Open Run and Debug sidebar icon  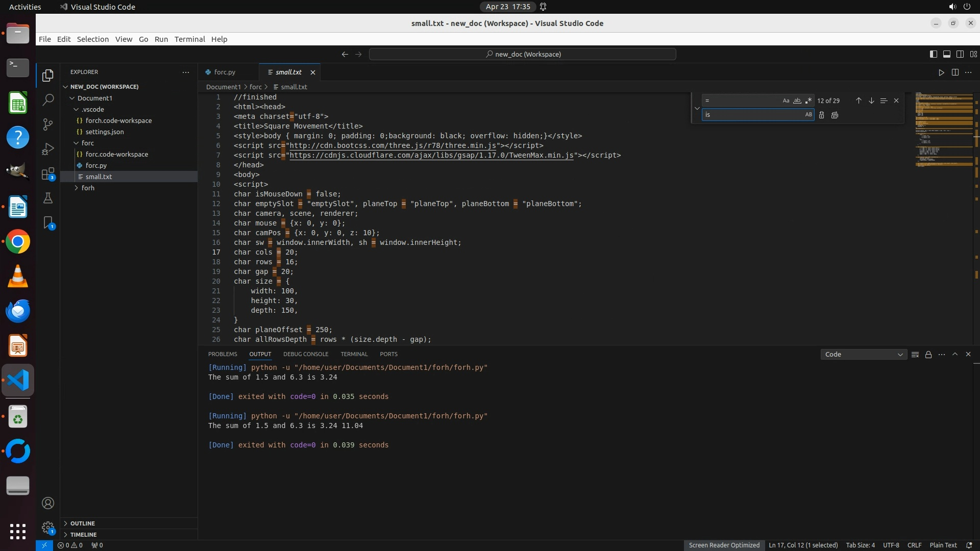pos(48,149)
